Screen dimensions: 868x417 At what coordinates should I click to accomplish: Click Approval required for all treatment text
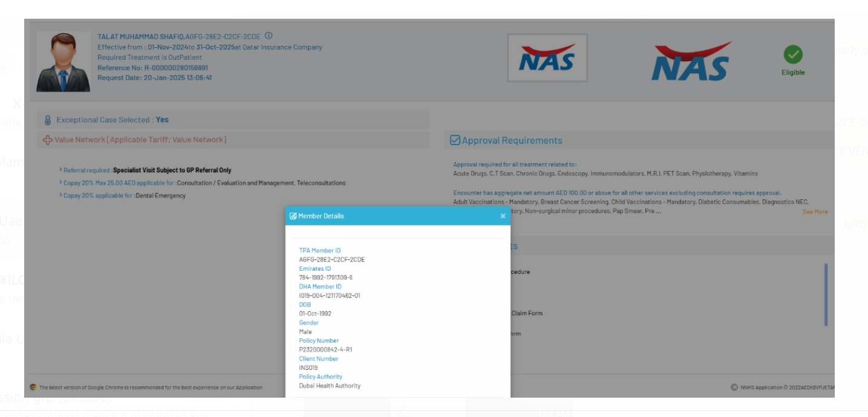point(515,164)
